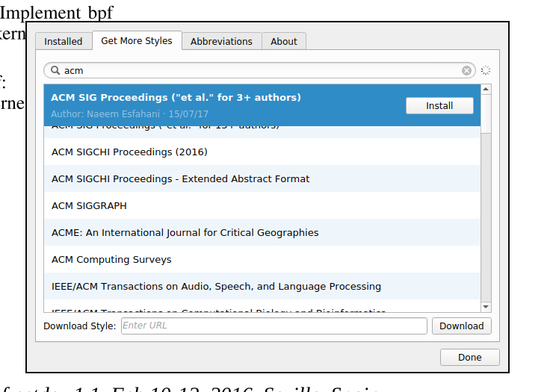This screenshot has height=392, width=550.
Task: Select ACME: An International Journal for Critical Geographies
Action: pos(262,232)
